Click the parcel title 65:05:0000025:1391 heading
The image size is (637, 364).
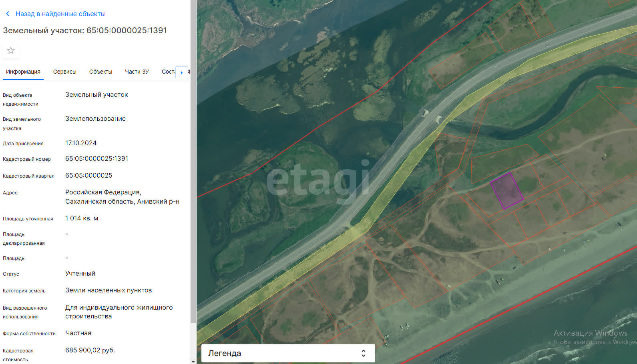[85, 30]
